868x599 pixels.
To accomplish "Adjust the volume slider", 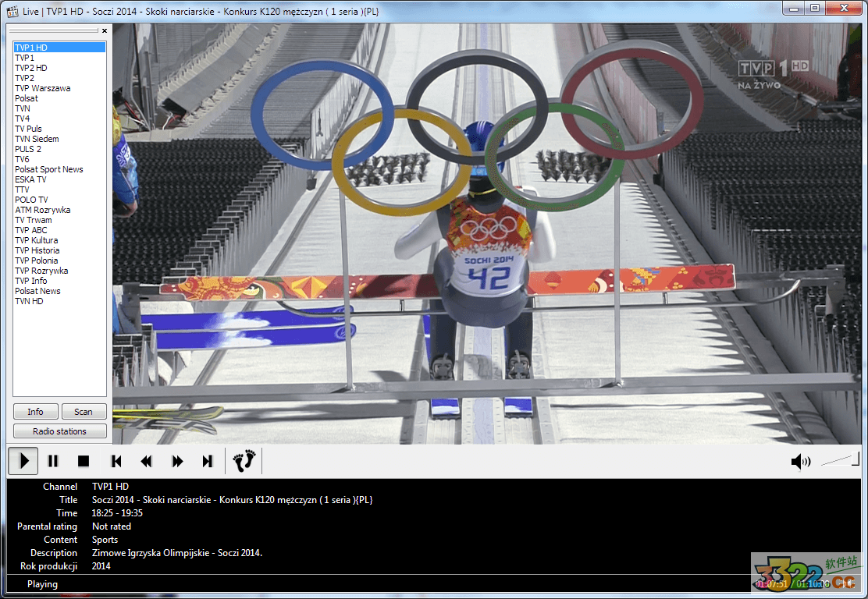I will (840, 459).
